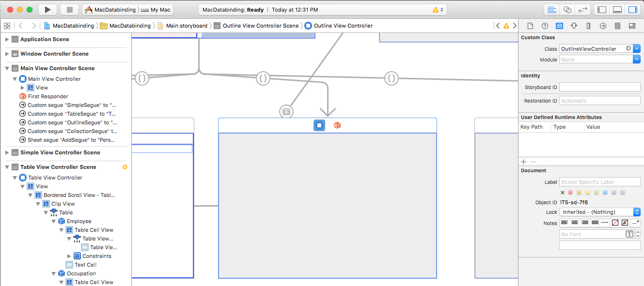Show the Bindings inspector
The image size is (644, 286).
tap(617, 26)
